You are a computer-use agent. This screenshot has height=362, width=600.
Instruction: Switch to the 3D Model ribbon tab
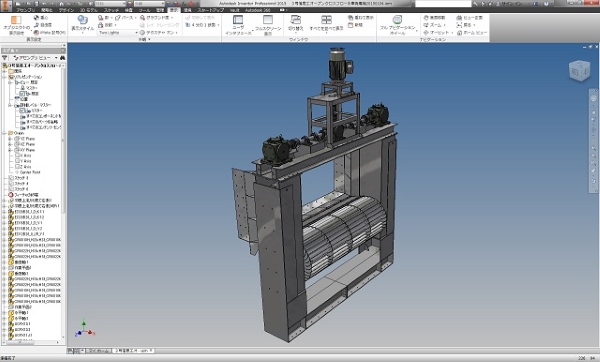(89, 10)
